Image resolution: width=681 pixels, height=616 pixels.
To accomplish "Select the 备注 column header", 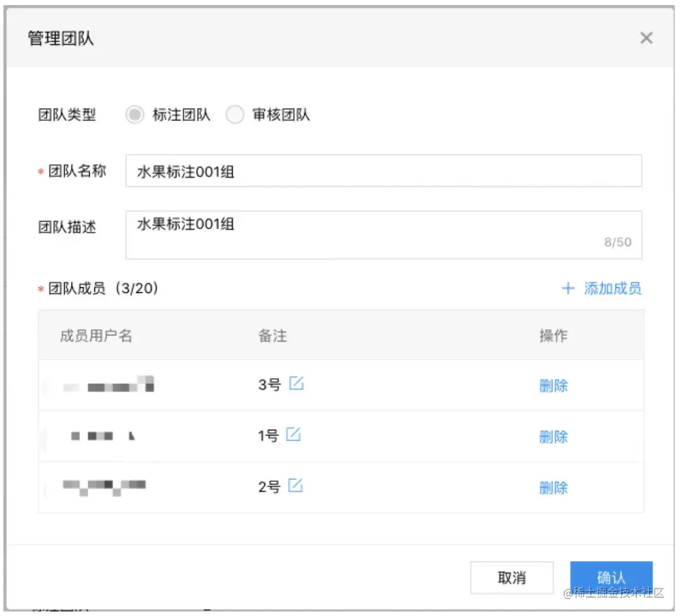I will [273, 335].
